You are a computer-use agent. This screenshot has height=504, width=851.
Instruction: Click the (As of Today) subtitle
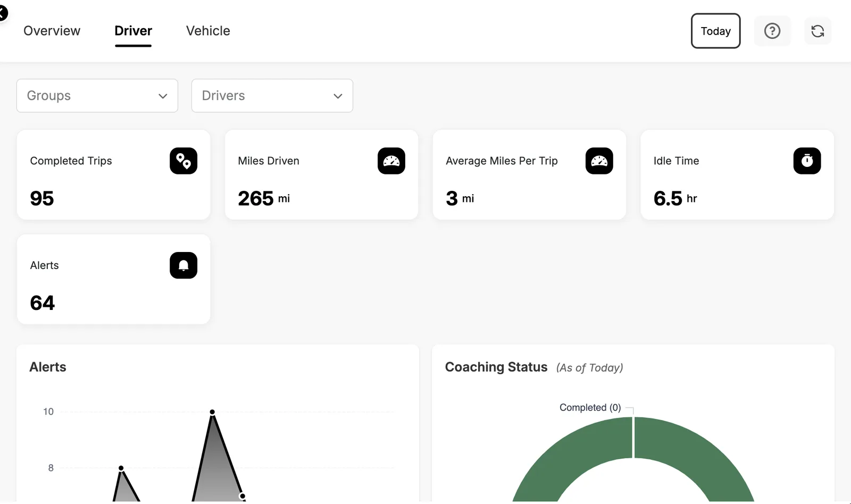coord(590,368)
